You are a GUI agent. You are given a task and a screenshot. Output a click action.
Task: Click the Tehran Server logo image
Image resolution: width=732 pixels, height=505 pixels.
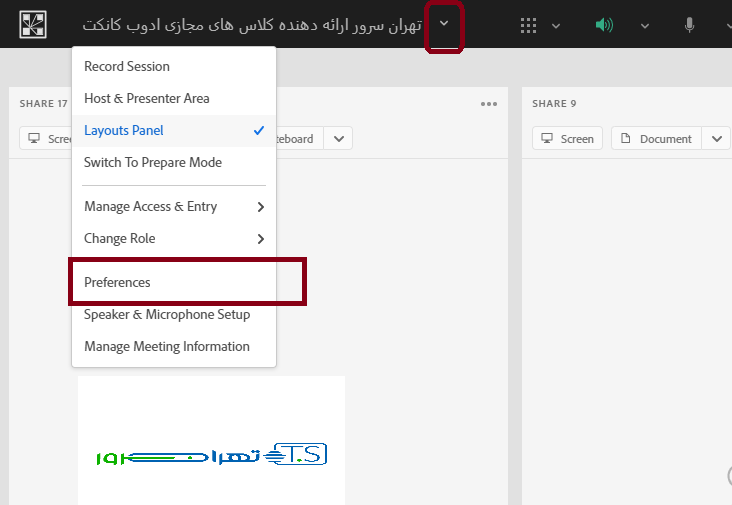211,456
